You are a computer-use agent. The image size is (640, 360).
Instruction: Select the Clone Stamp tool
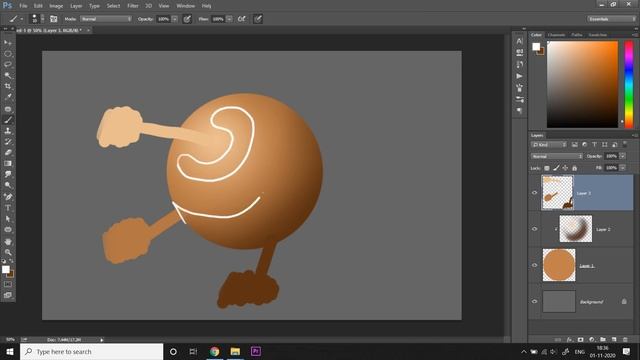tap(8, 131)
